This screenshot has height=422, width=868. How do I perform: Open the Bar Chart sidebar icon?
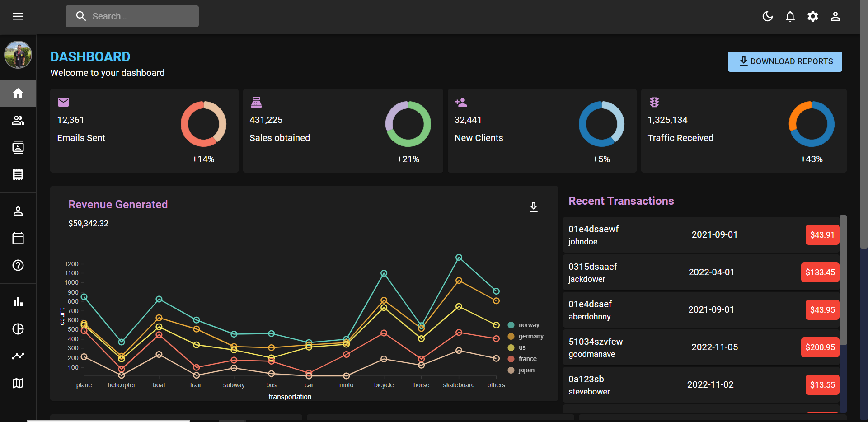(18, 302)
